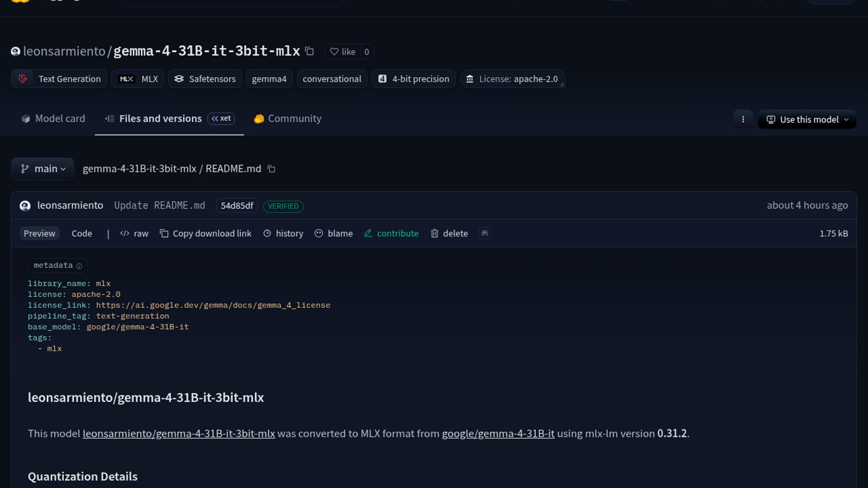Expand the main branch dropdown
868x488 pixels.
coord(43,169)
